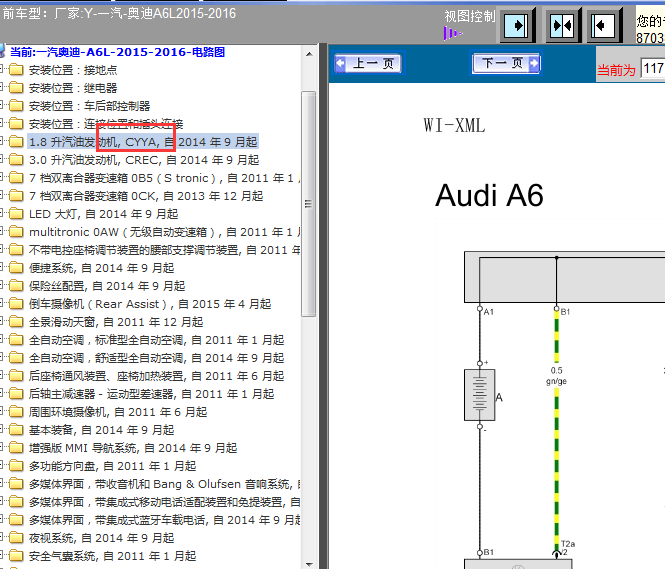Expand the 夜视系统 tree node
Screen dimensions: 665x569
pyautogui.click(x=2, y=537)
